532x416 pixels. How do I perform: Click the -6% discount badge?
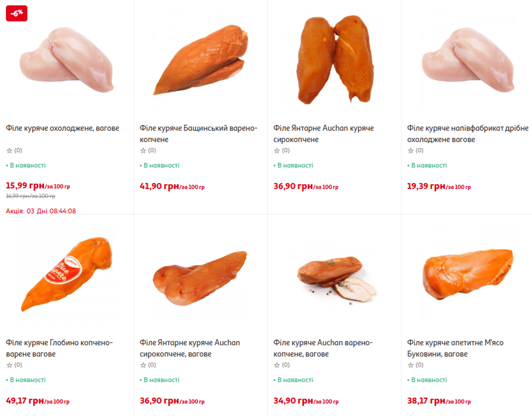click(x=17, y=13)
